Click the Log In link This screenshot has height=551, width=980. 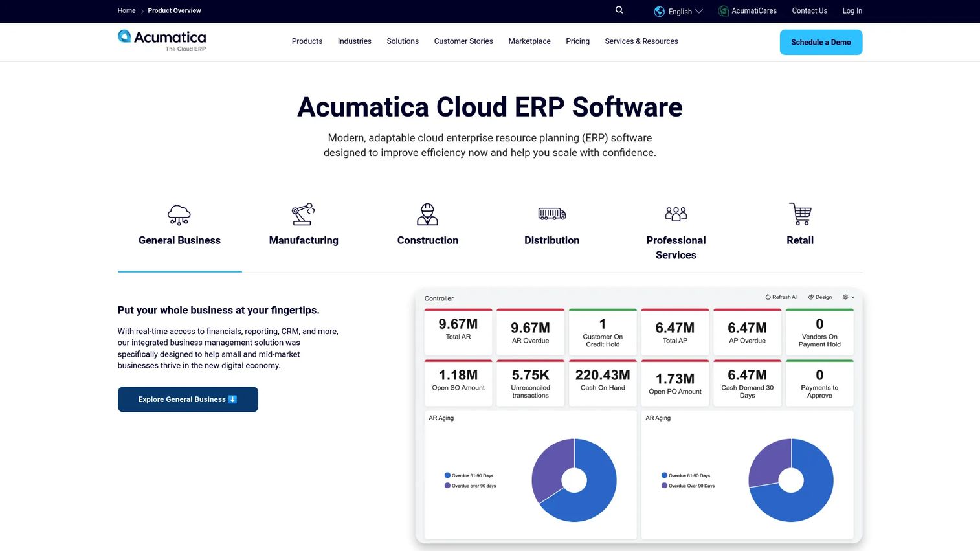click(852, 11)
